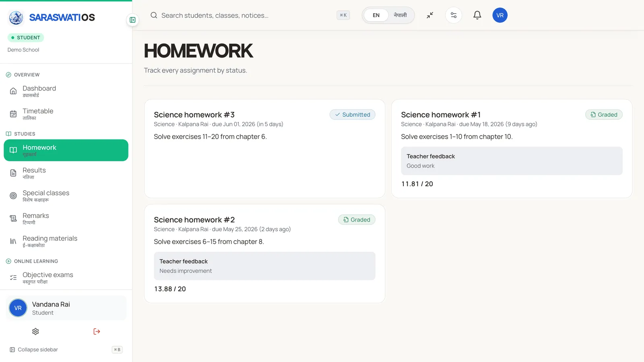The height and width of the screenshot is (362, 644).
Task: Click the Graded badge on homework #1
Action: [604, 115]
